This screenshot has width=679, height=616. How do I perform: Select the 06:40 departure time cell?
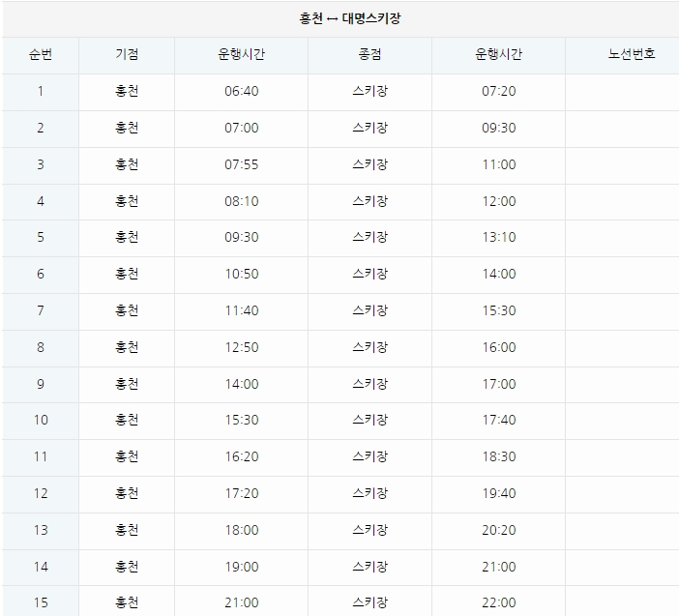[x=241, y=91]
